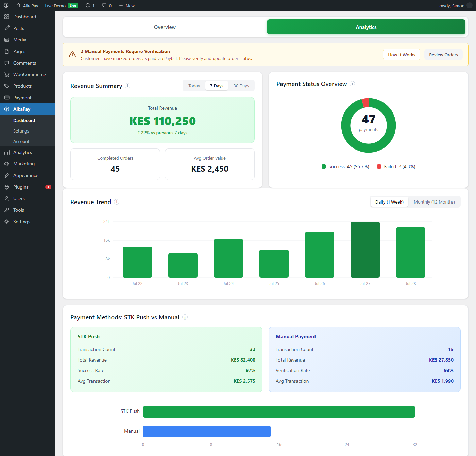Switch to the Overview tab
Screen dimensions: 476x456
(165, 27)
